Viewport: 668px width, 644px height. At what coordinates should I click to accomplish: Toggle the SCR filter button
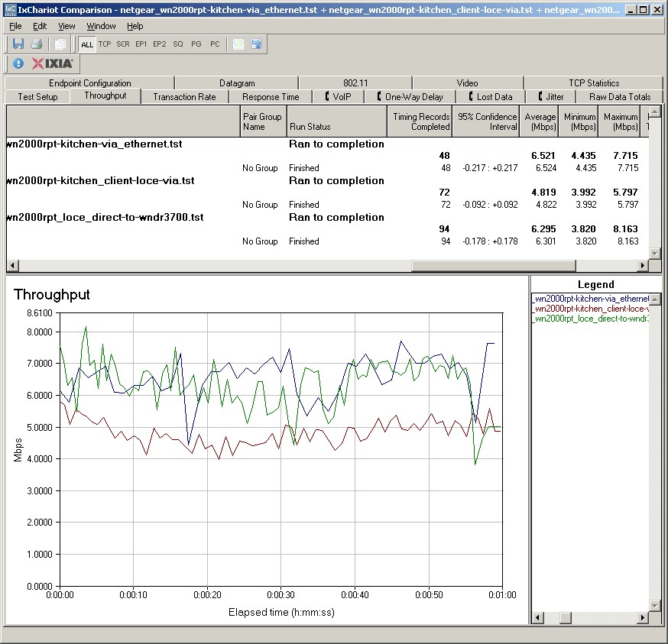123,44
